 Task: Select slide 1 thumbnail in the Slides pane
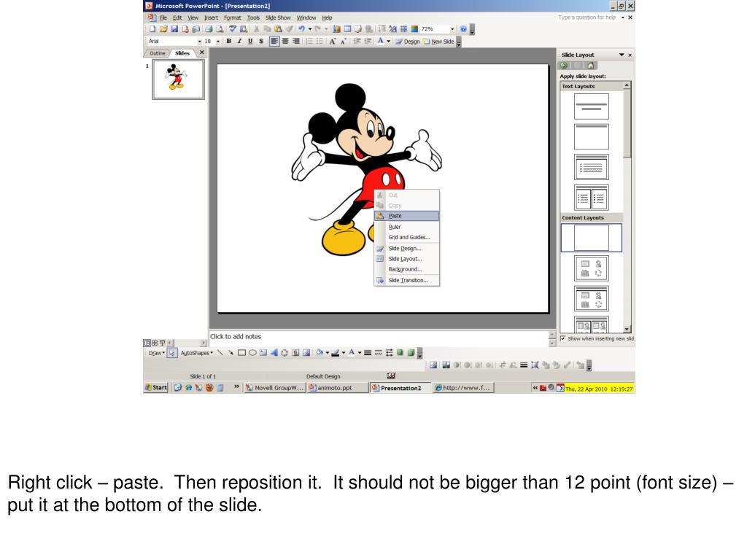click(178, 79)
